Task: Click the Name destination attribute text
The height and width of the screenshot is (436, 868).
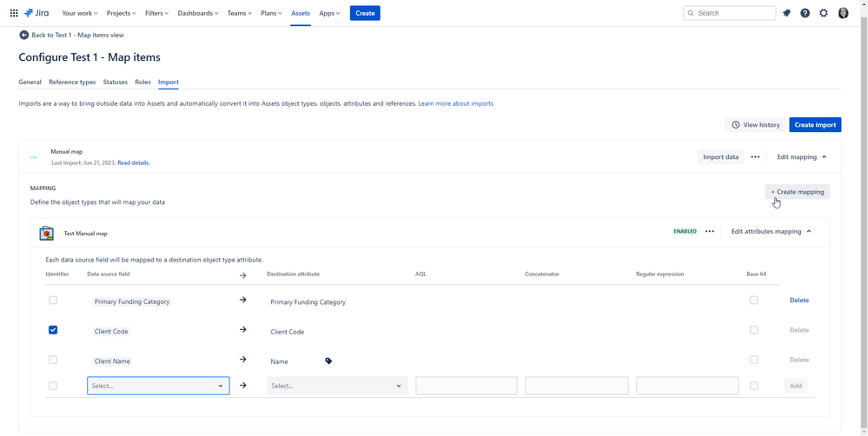Action: click(x=279, y=362)
